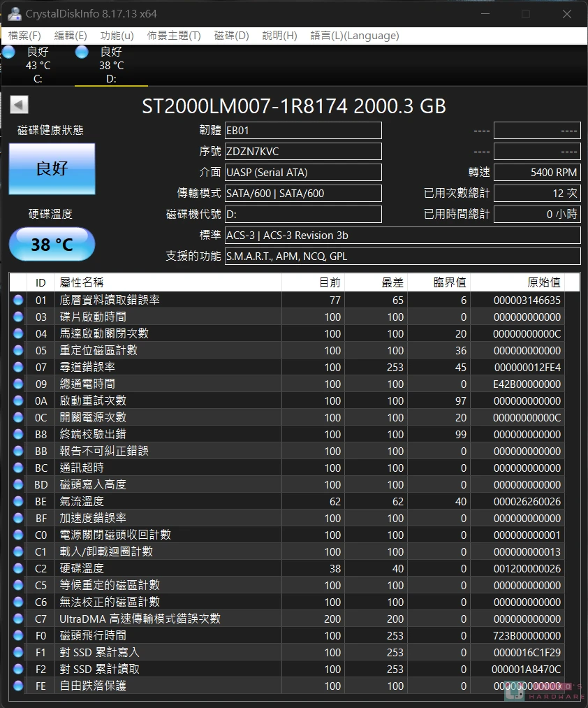Click status dot for attribute F1 對 SSD 累計寫入
Viewport: 588px width, 708px height.
tap(18, 652)
